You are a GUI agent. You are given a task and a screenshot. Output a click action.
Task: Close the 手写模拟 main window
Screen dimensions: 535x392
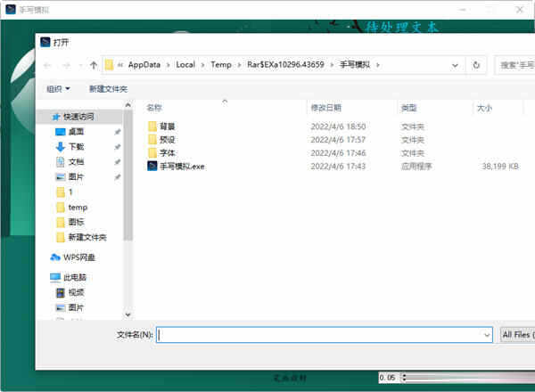519,10
